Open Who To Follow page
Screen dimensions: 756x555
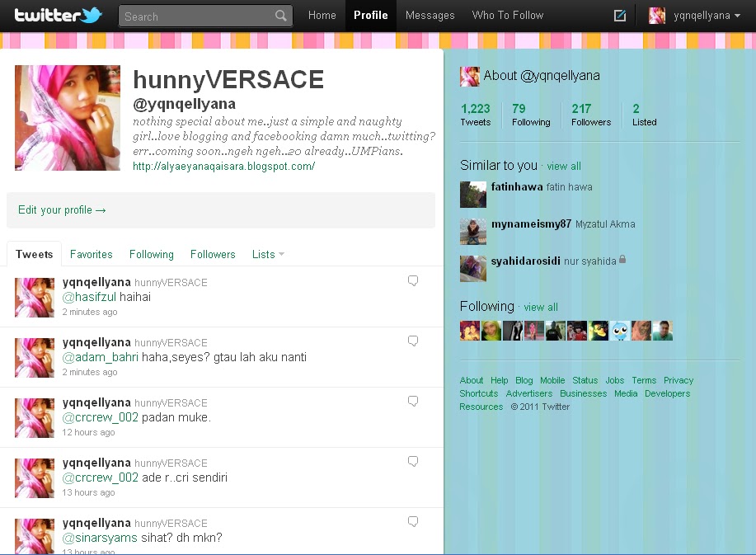[508, 16]
